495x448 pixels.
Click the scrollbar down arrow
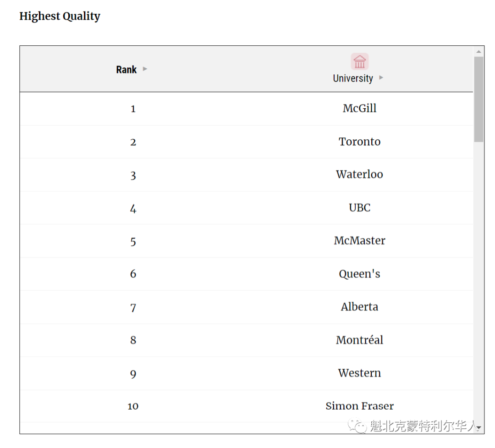pyautogui.click(x=478, y=428)
